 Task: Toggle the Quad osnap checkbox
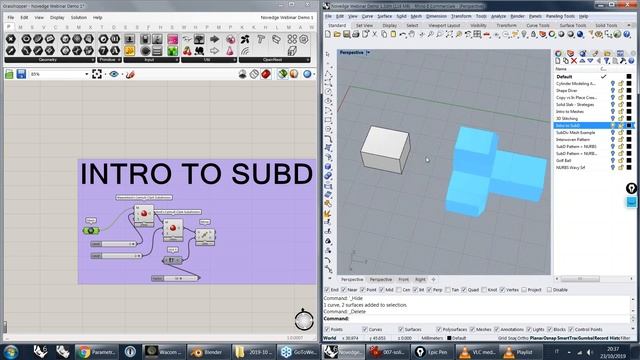(464, 290)
